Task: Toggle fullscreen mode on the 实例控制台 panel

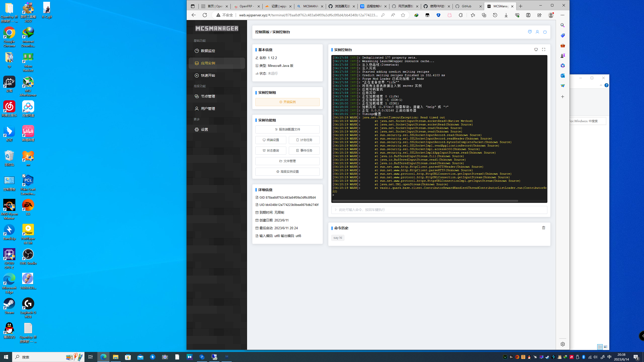Action: [544, 50]
